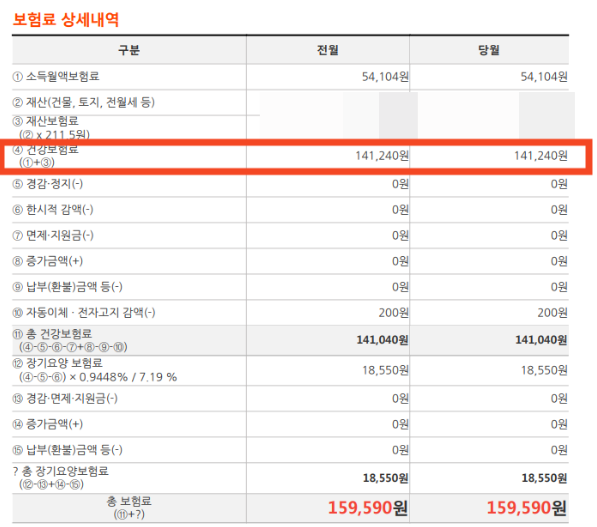Click the ⑭ 증가금액(+) row label
Screen dimensions: 597x527
48,424
